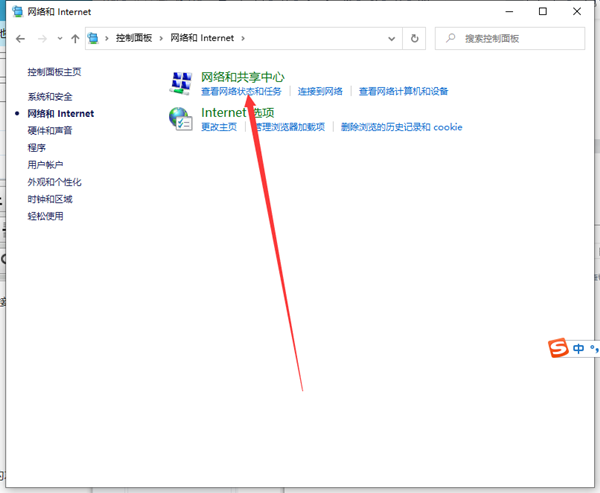Click the Sogou input method S icon
The height and width of the screenshot is (493, 600).
point(558,348)
